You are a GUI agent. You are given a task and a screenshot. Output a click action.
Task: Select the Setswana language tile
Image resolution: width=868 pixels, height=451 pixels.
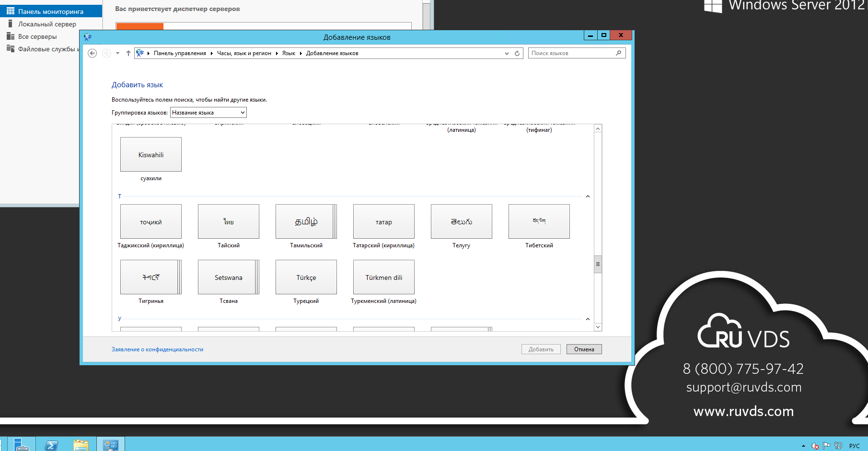229,277
